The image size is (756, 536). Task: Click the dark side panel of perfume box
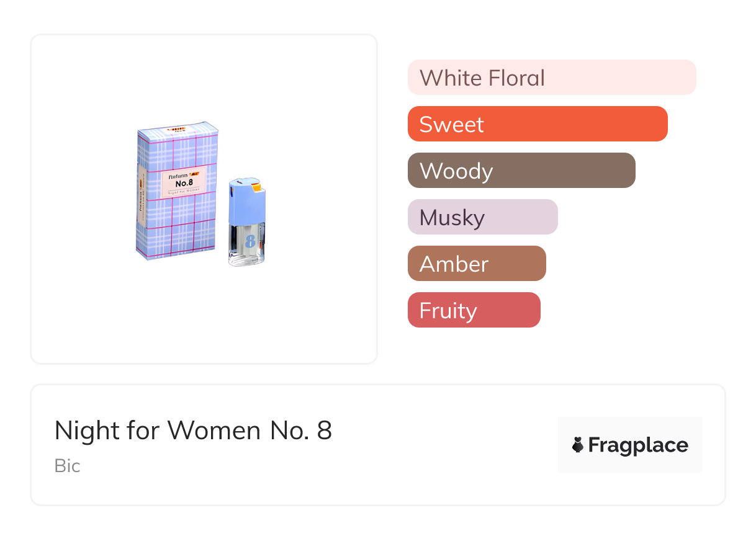[x=140, y=199]
